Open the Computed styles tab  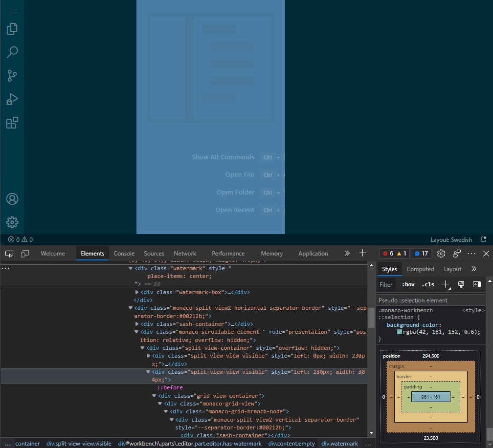pyautogui.click(x=420, y=269)
